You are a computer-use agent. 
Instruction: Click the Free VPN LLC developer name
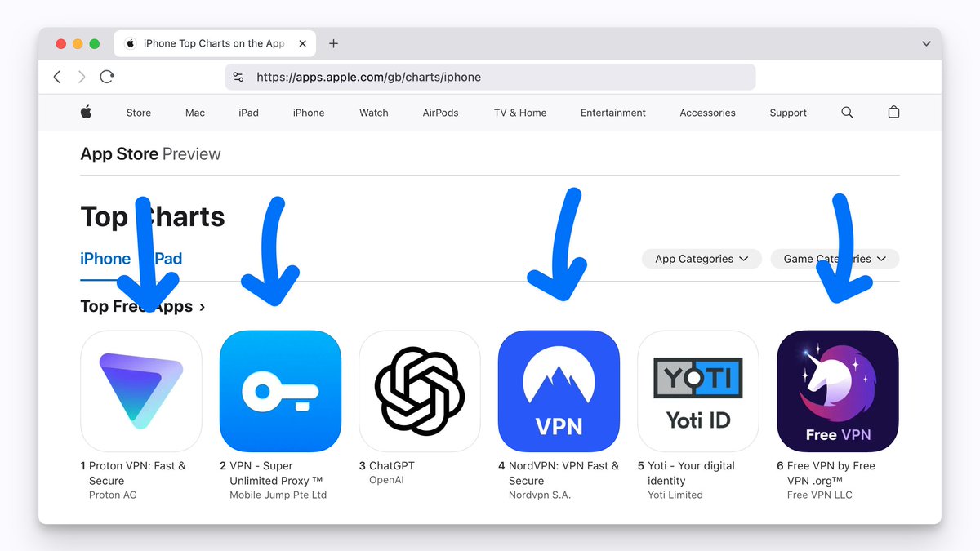[819, 495]
